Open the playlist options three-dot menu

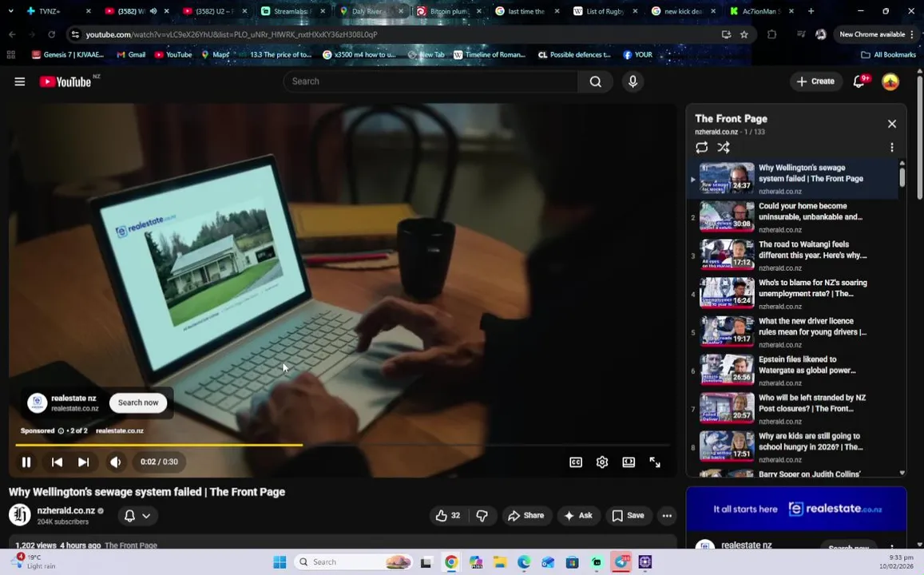891,147
